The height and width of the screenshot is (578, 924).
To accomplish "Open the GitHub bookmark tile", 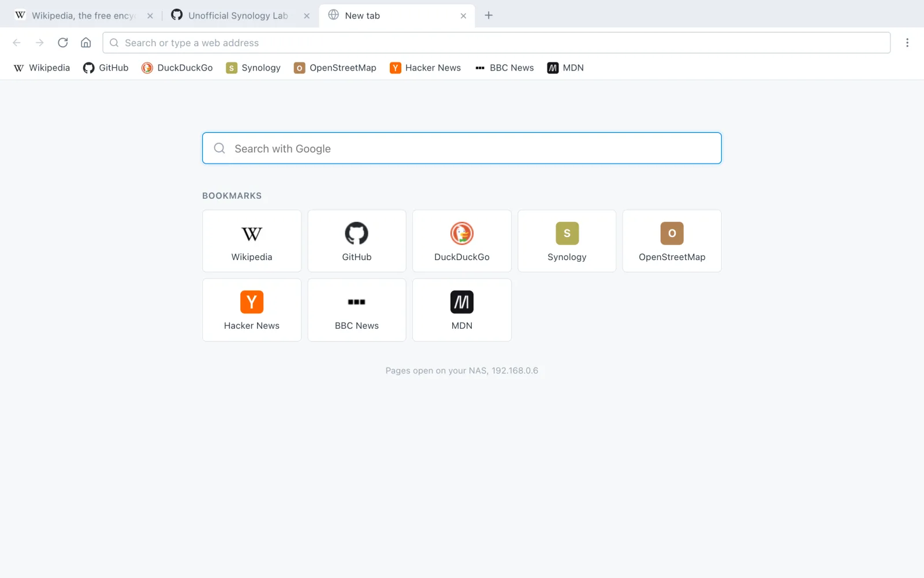I will coord(357,241).
